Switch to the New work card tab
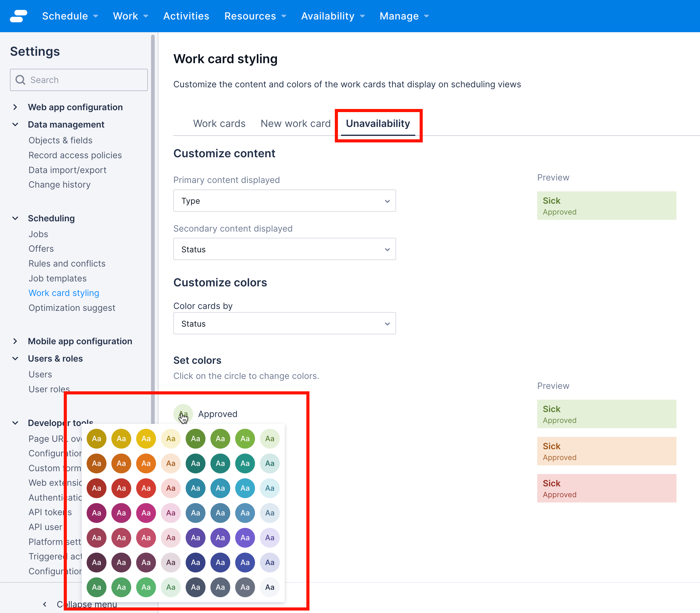This screenshot has width=700, height=613. 295,124
